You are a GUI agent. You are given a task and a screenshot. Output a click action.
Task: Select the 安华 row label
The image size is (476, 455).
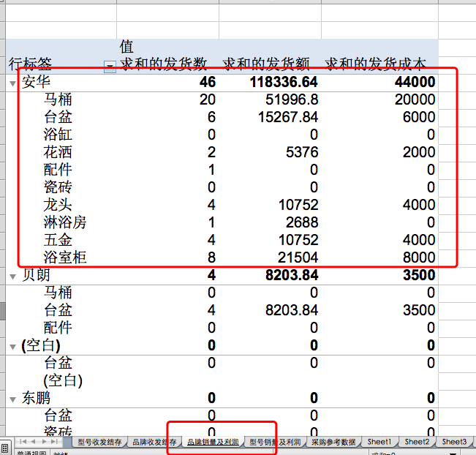tap(36, 82)
